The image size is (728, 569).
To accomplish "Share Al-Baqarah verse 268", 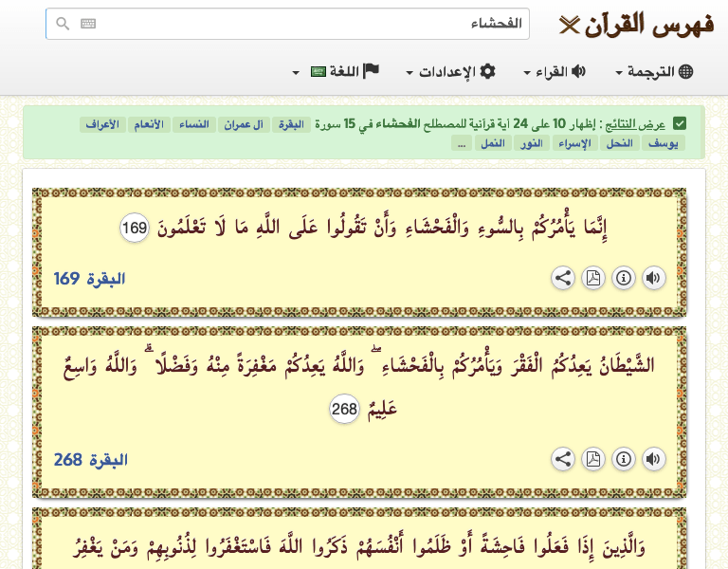I will tap(563, 459).
